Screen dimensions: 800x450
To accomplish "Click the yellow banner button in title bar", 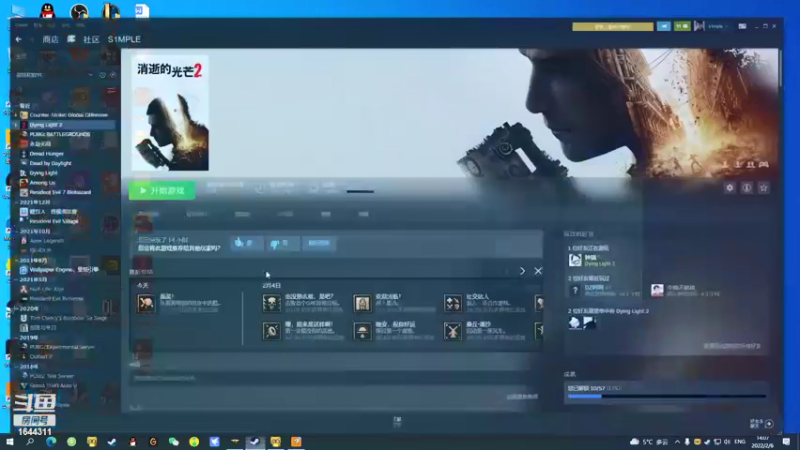I will click(612, 27).
